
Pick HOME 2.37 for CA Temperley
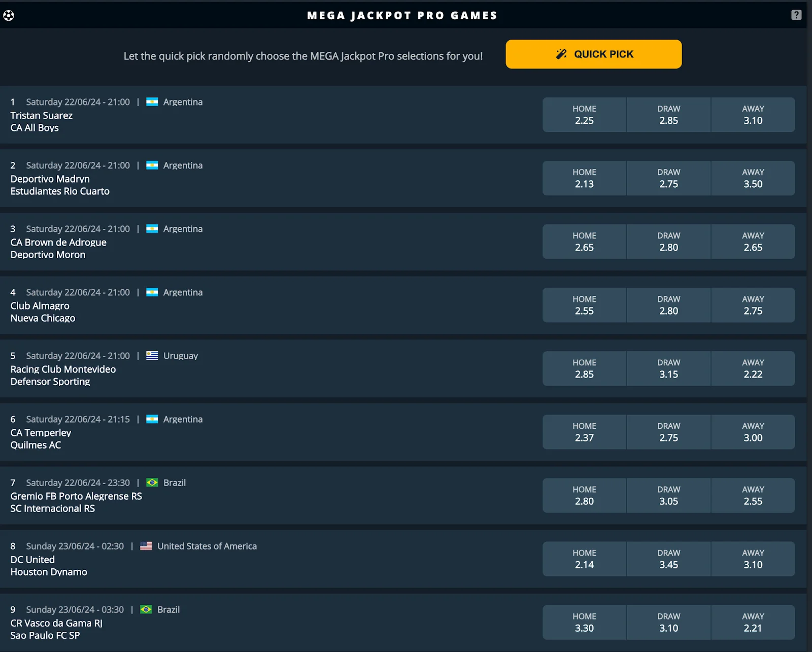point(584,432)
